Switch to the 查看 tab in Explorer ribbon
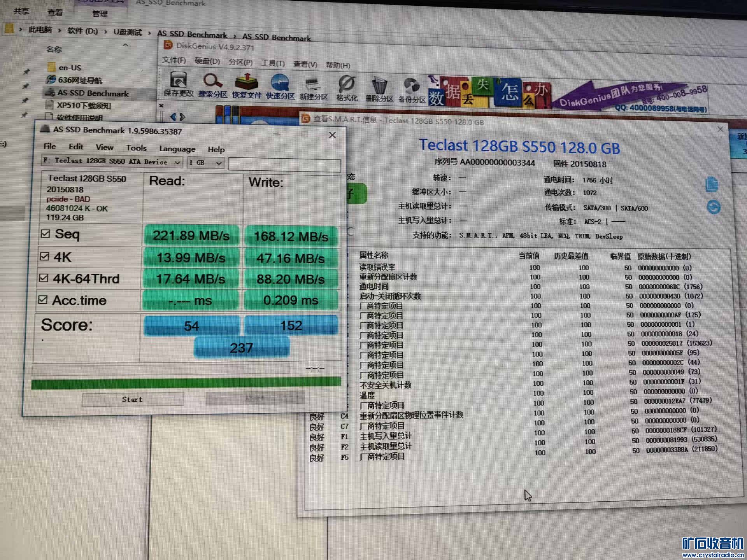 55,12
